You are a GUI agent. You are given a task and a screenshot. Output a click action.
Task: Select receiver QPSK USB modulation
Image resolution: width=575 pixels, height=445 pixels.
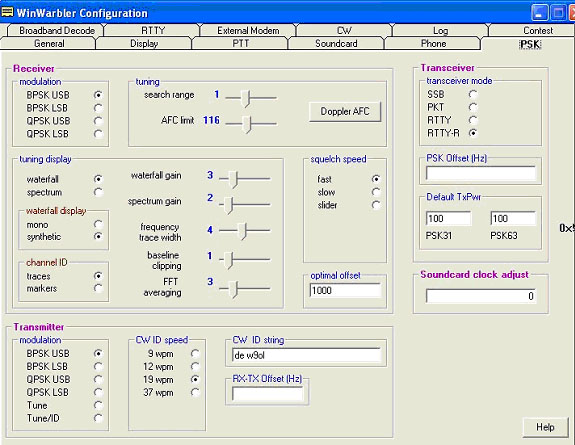click(98, 121)
